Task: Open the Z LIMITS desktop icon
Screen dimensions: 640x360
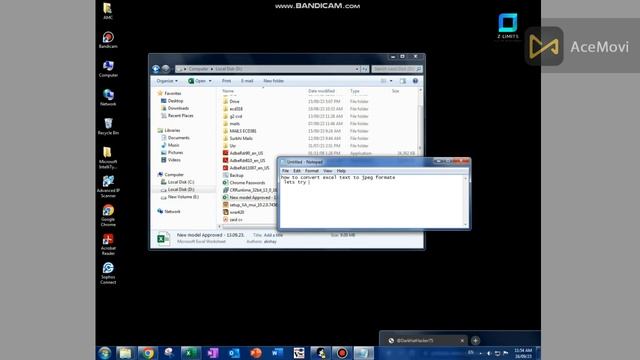Action: click(508, 26)
